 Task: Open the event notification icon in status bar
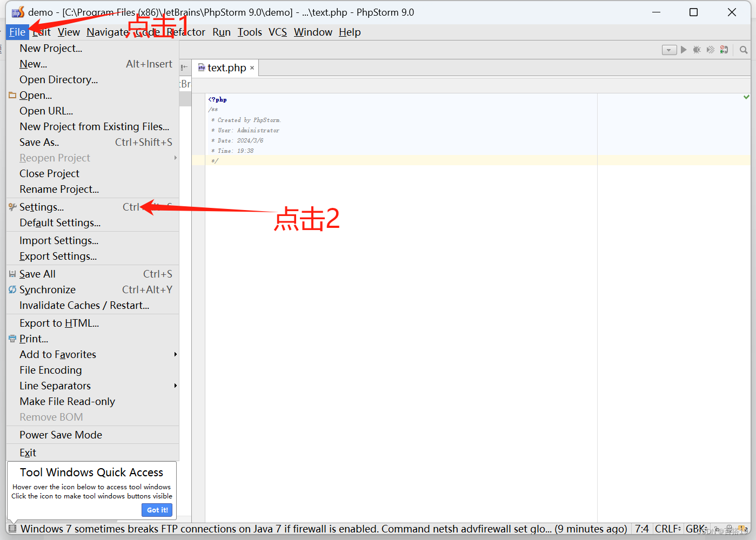point(741,529)
